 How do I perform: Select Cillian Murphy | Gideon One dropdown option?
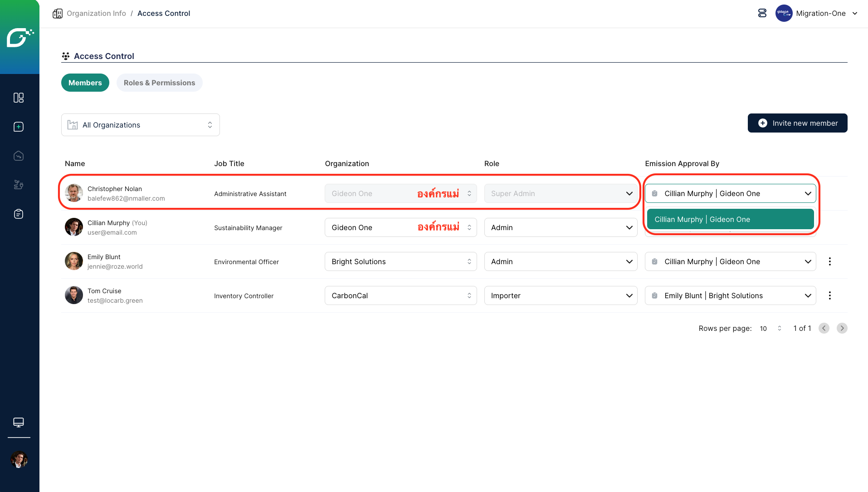coord(730,219)
